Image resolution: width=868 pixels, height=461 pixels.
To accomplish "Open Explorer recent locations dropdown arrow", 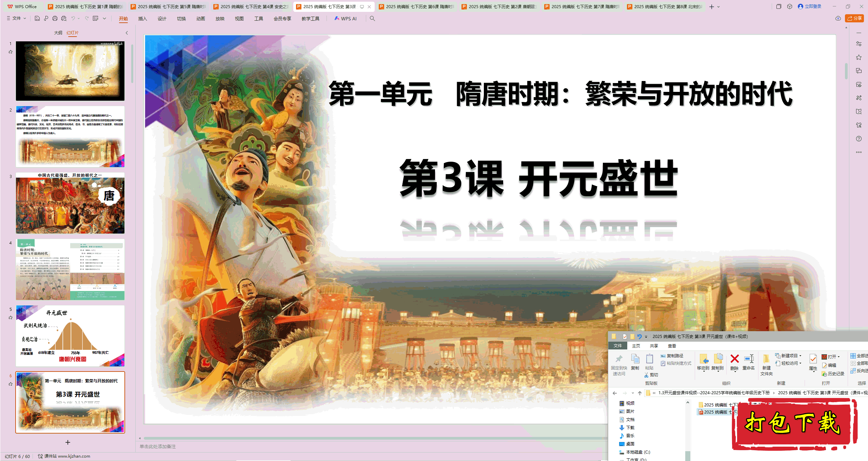I will (633, 393).
